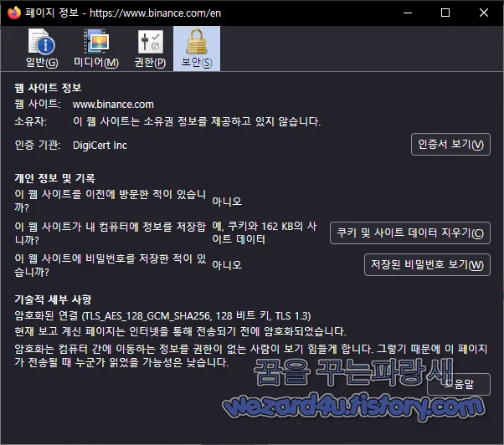Screen dimensions: 504x445
Task: Click the 인증 기관: label
Action: pyautogui.click(x=38, y=145)
